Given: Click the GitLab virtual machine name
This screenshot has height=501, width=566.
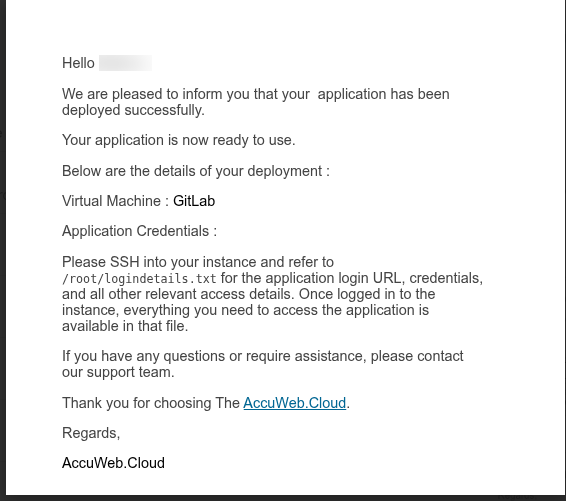Looking at the screenshot, I should (x=194, y=201).
